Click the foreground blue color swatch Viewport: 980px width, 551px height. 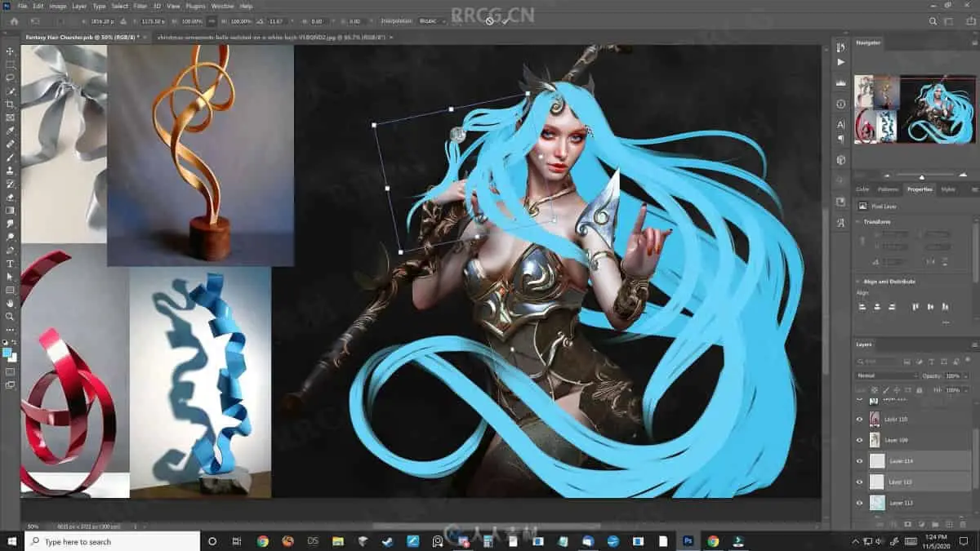click(7, 352)
